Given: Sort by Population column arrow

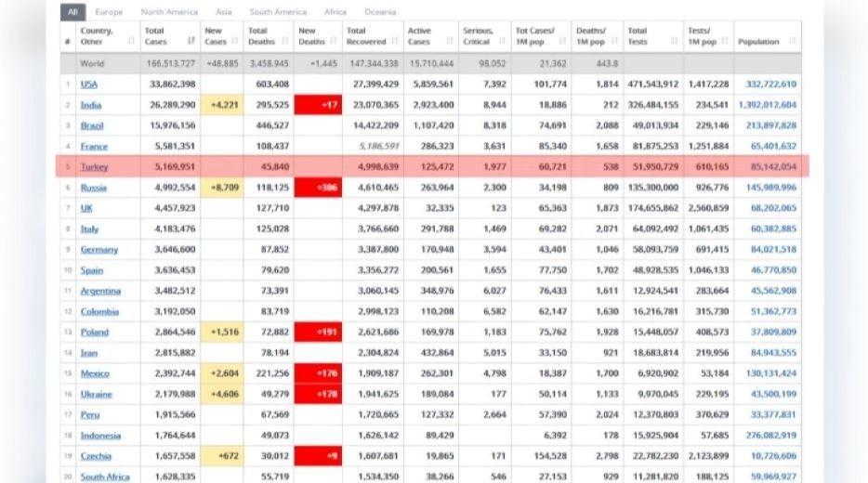Looking at the screenshot, I should pyautogui.click(x=792, y=42).
